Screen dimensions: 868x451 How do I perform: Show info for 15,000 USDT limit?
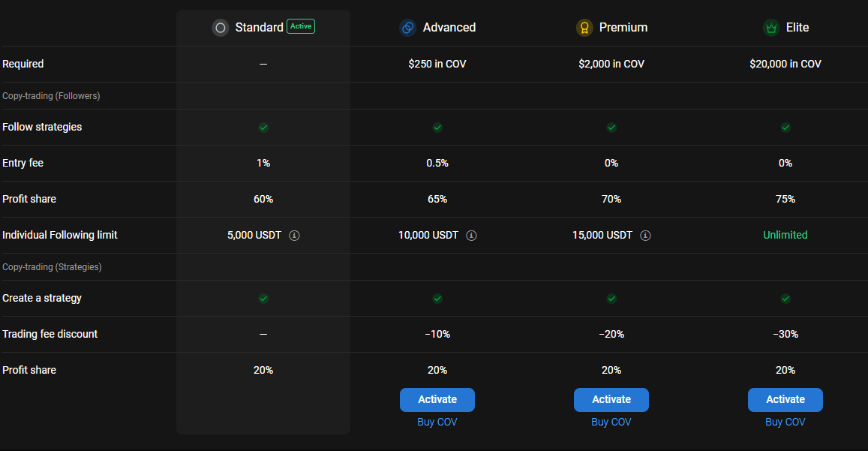(x=645, y=236)
